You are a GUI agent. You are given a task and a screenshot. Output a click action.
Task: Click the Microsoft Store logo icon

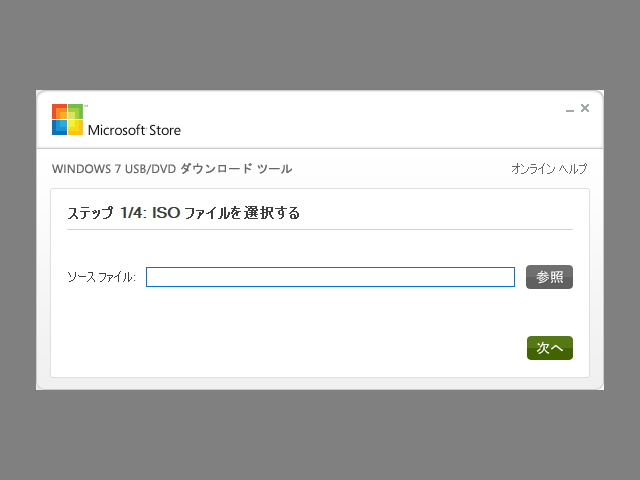pos(67,119)
